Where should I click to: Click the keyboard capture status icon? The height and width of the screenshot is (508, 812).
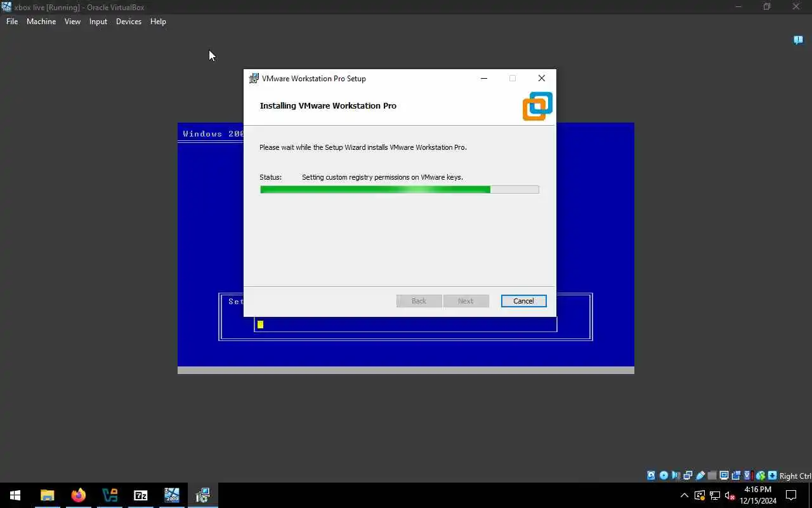772,476
